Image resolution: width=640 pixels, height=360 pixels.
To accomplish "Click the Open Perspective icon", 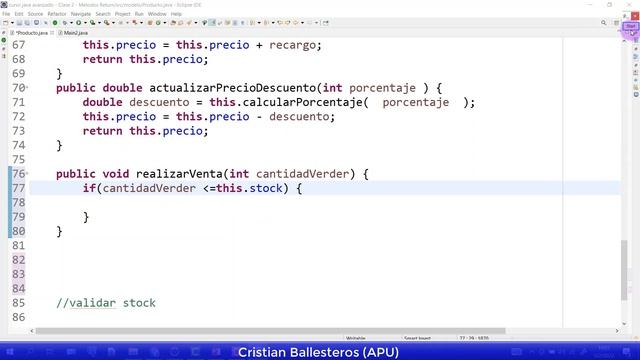I will tap(616, 23).
